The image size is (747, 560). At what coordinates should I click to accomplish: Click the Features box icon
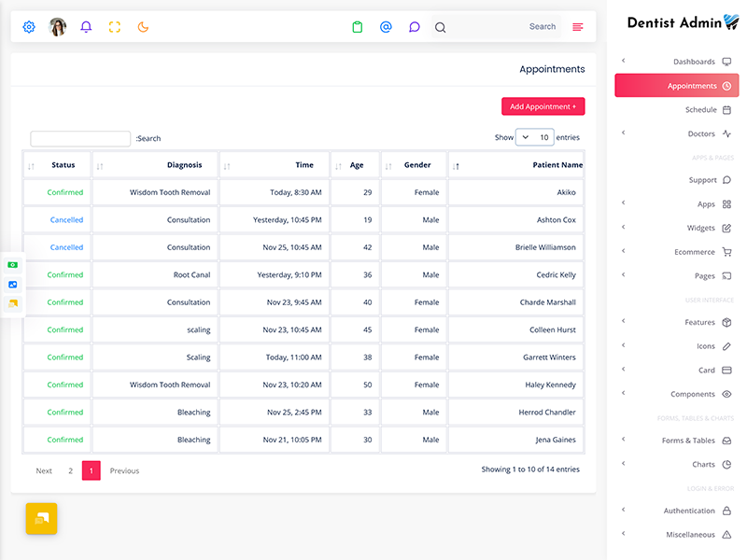click(x=726, y=322)
